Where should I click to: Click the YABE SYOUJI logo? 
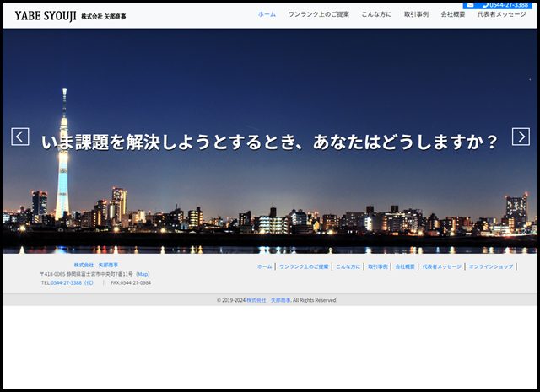(x=70, y=16)
